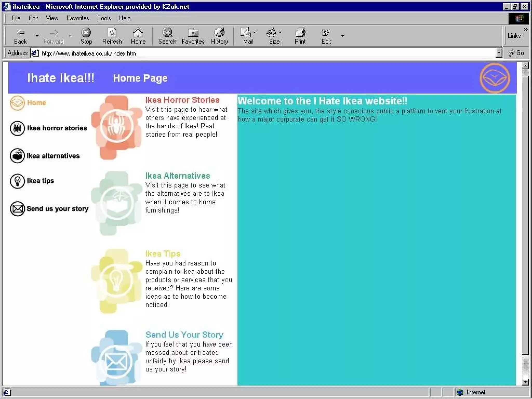
Task: Expand the Back button history arrow
Action: tap(37, 36)
